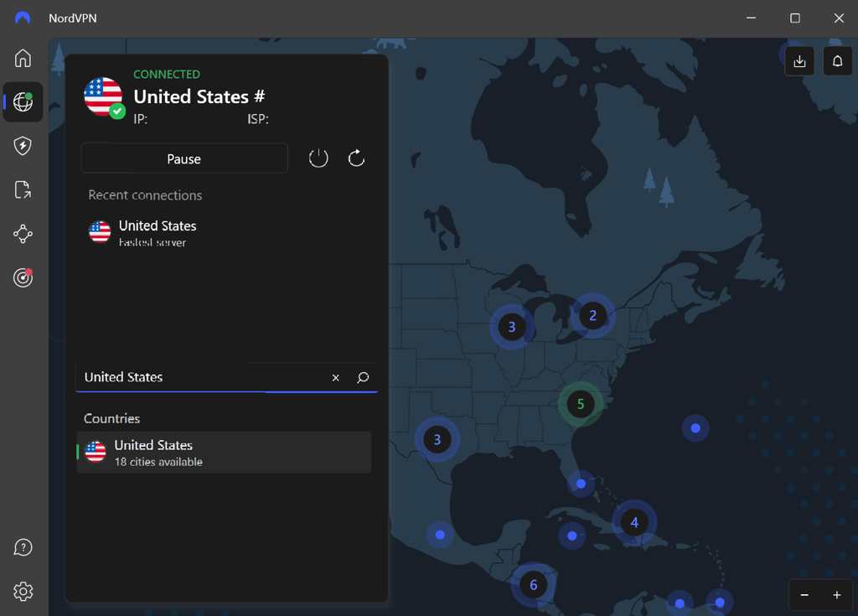
Task: Click the server dot over Mexico
Action: tap(440, 535)
